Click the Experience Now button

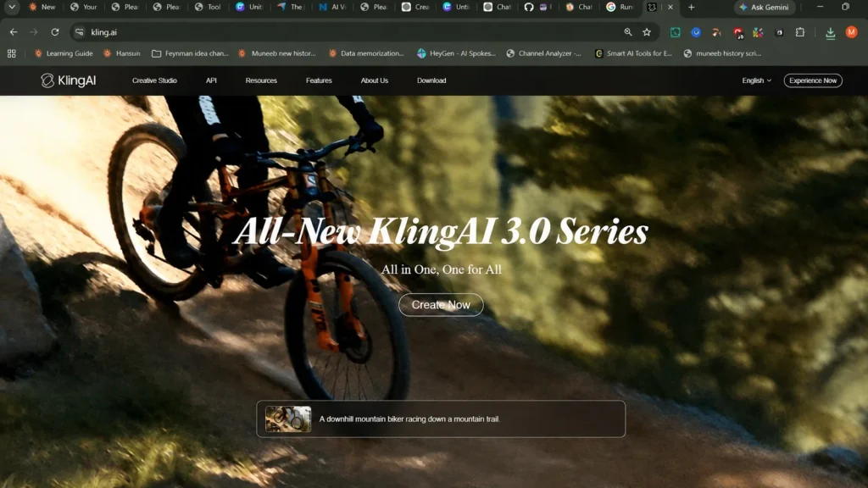pyautogui.click(x=813, y=80)
